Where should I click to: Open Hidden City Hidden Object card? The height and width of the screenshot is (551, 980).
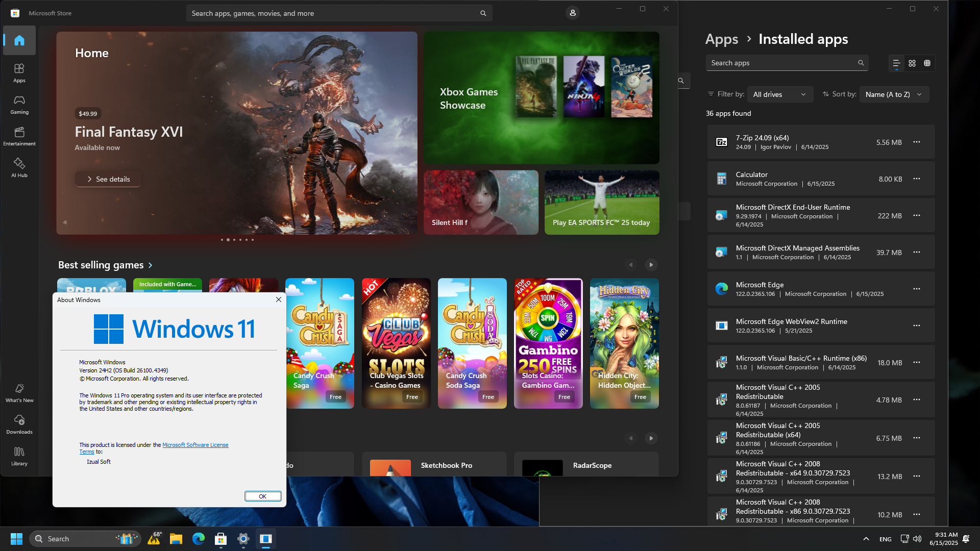(624, 343)
